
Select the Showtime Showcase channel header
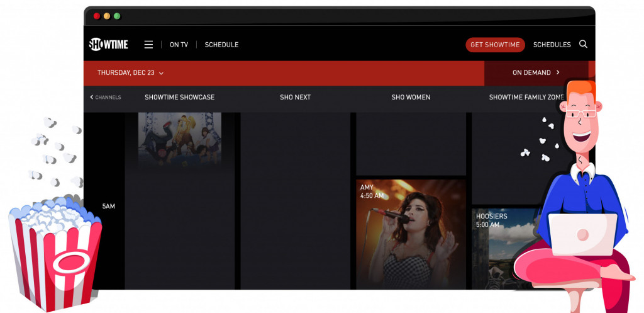179,98
